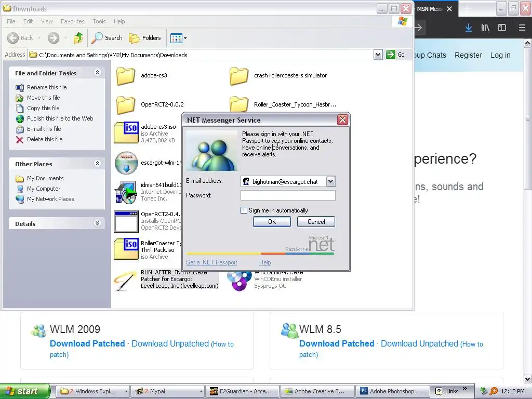This screenshot has width=532, height=399.
Task: Close the .NET Messenger Service dialog
Action: pyautogui.click(x=343, y=120)
